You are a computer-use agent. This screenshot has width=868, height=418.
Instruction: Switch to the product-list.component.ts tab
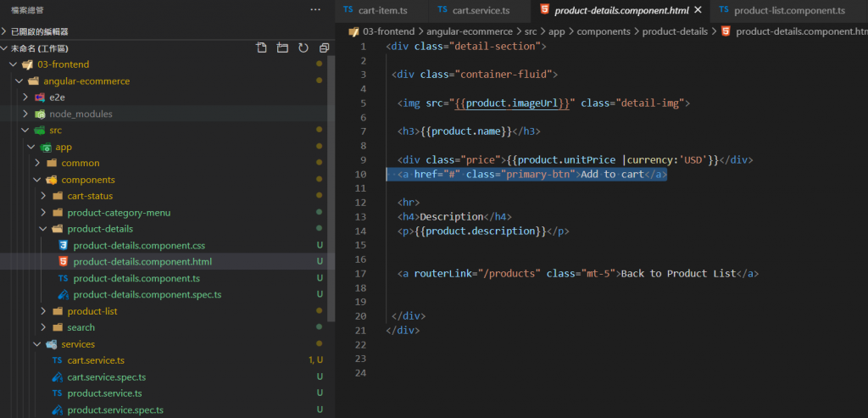click(x=790, y=10)
